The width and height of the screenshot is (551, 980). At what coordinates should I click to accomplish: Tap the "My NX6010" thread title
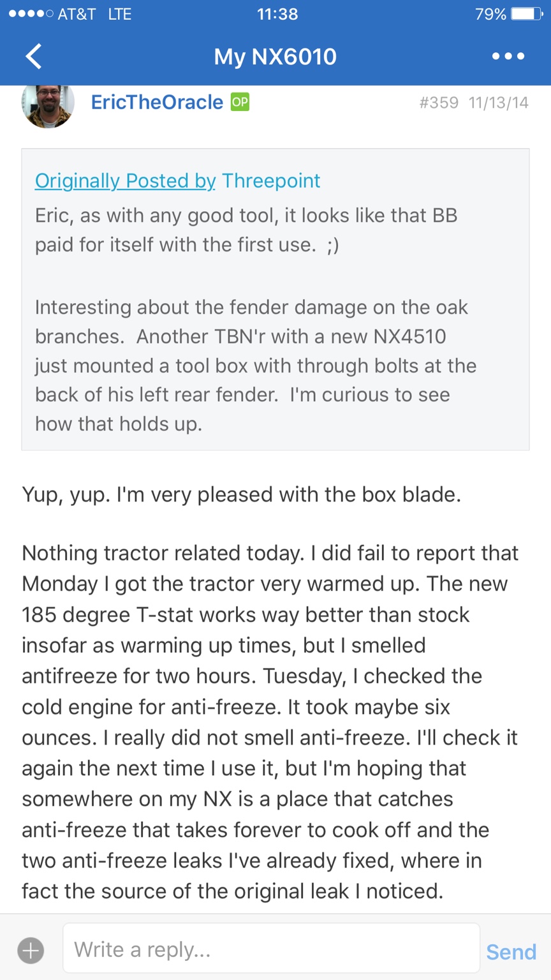point(275,57)
